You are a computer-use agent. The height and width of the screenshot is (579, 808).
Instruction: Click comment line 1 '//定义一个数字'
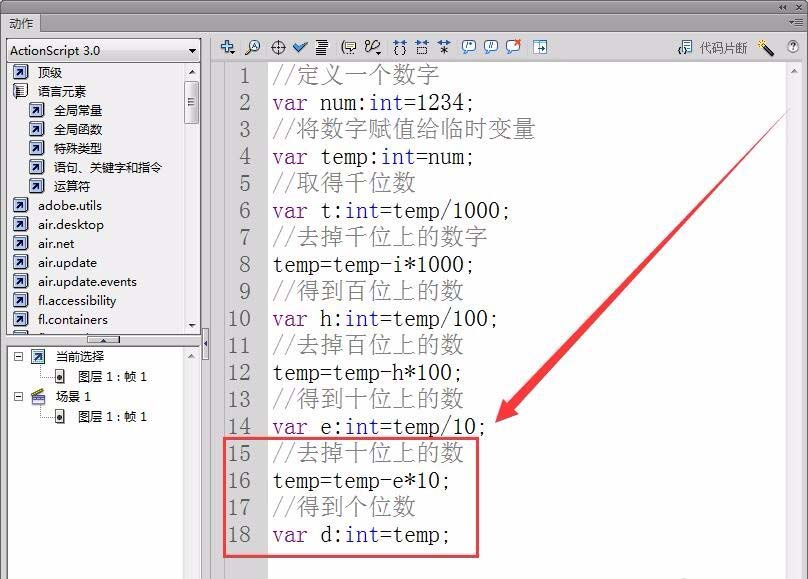click(356, 75)
